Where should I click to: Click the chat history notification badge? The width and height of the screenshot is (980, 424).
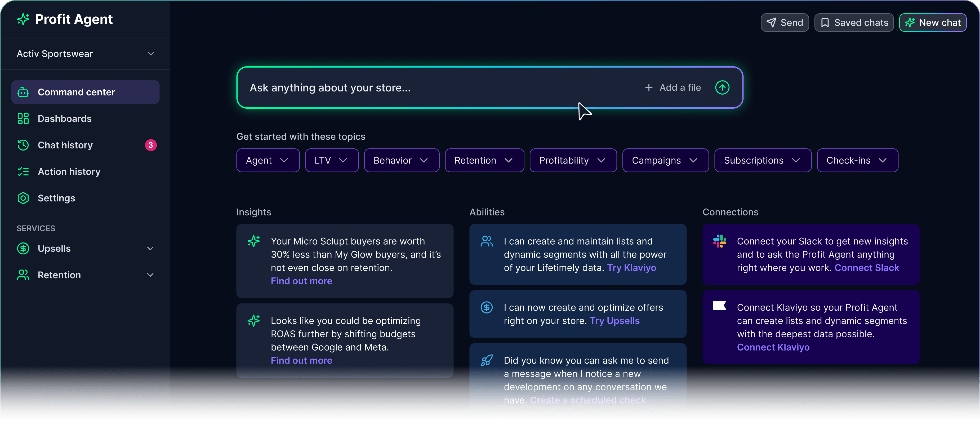click(151, 145)
